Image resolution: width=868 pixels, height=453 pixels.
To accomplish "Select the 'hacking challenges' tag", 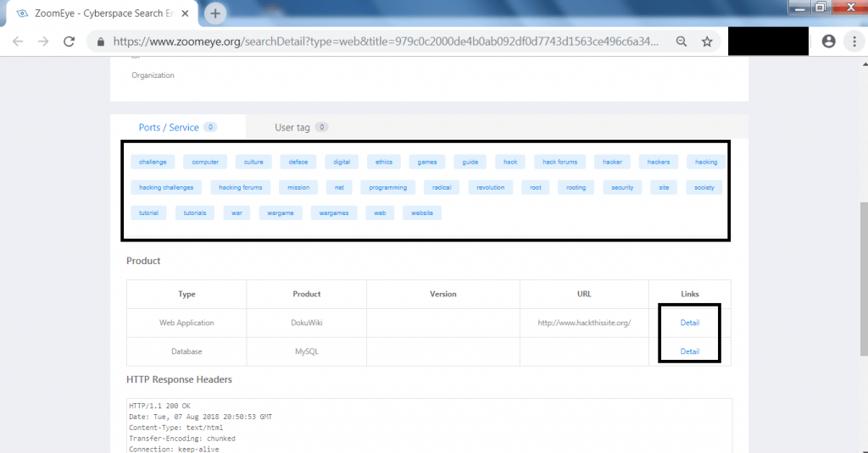I will point(166,187).
